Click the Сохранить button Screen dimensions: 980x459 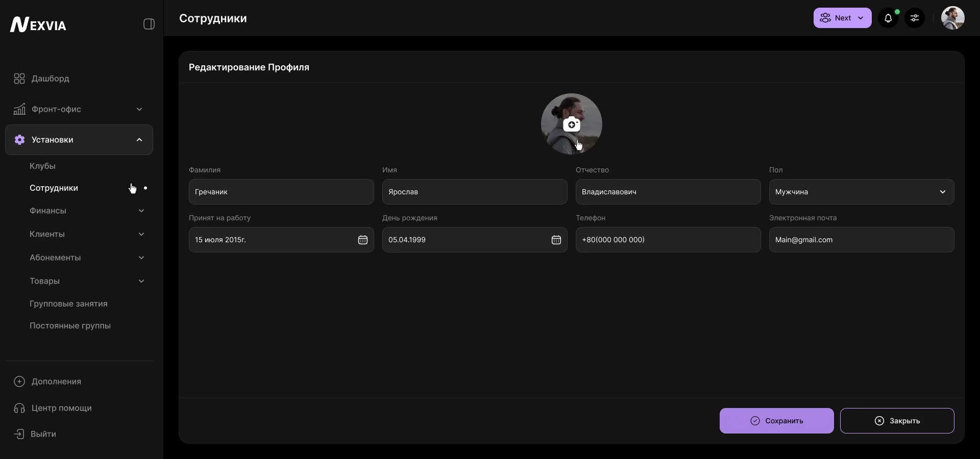[775, 421]
